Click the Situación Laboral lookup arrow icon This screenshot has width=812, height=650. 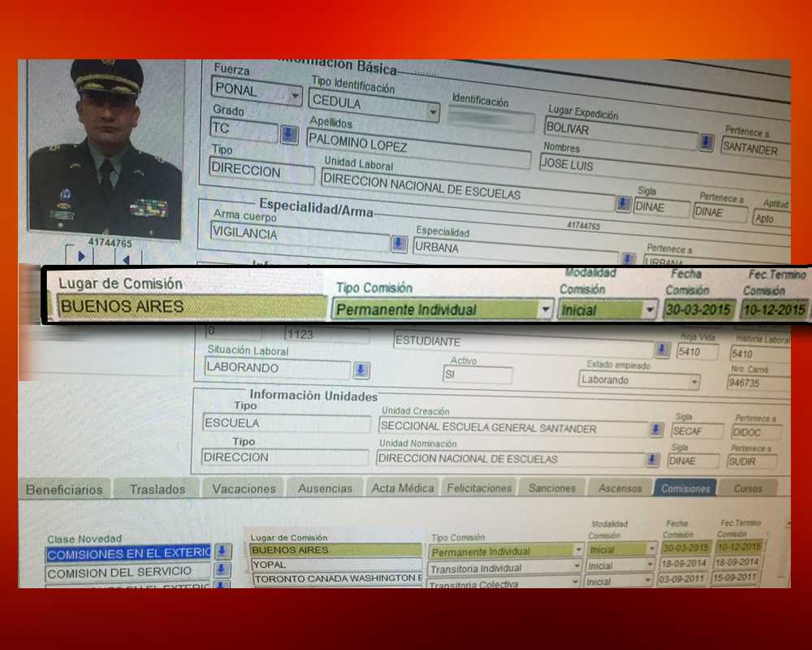(x=361, y=370)
